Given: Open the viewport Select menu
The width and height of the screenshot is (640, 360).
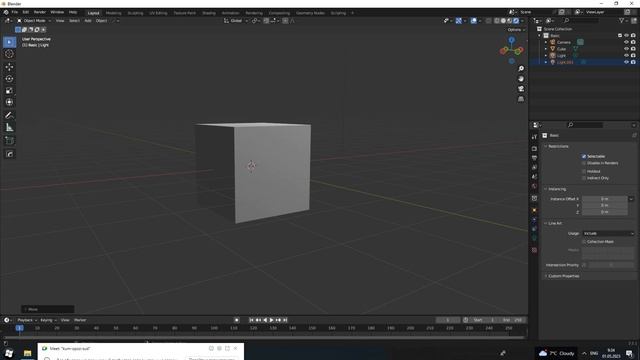Looking at the screenshot, I should (x=74, y=20).
